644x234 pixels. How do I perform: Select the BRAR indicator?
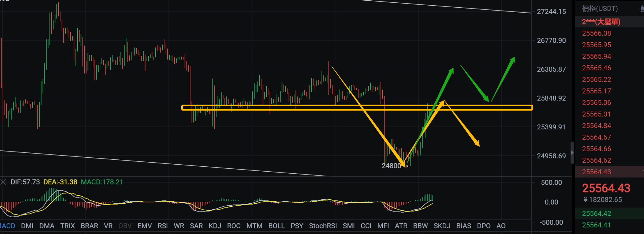click(89, 226)
